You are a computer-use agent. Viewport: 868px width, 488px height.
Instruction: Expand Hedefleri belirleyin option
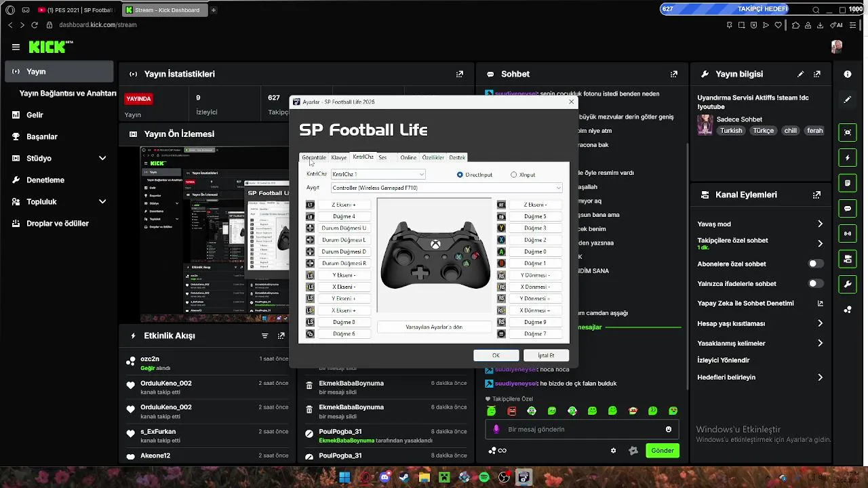pos(820,377)
